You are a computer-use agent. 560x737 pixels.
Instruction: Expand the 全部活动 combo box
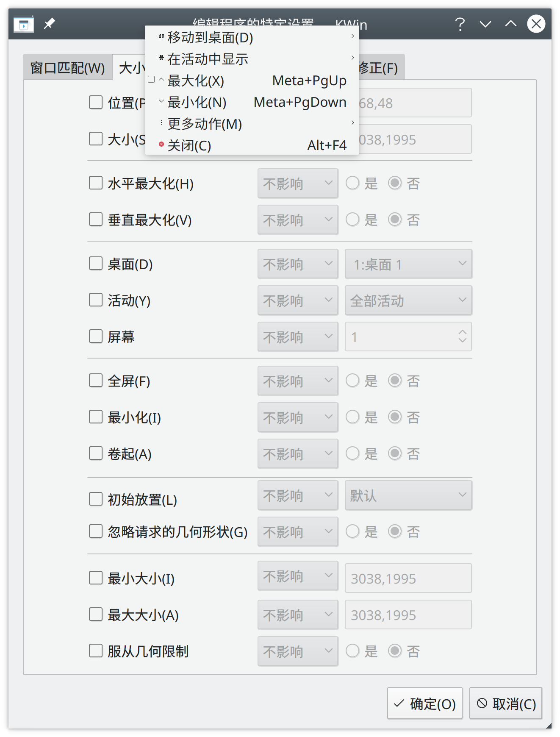pos(408,300)
